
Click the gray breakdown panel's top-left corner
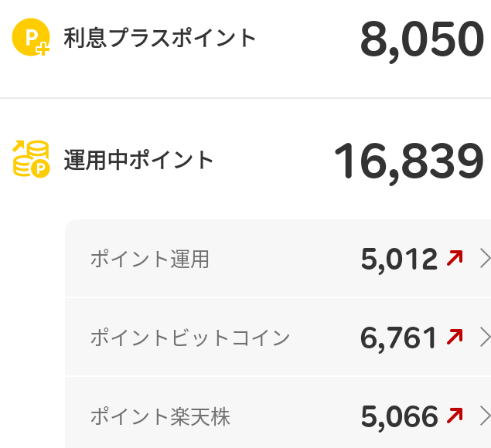pyautogui.click(x=70, y=225)
